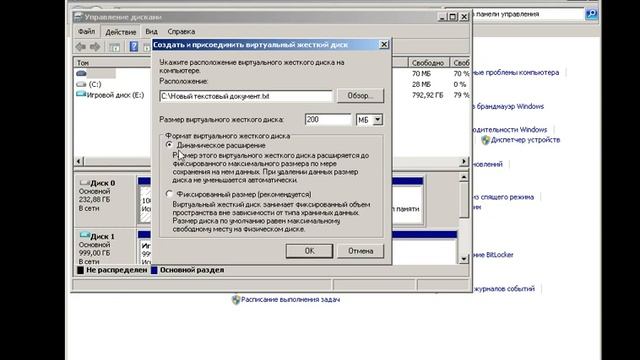
Task: Open the журналов событий link
Action: [504, 289]
